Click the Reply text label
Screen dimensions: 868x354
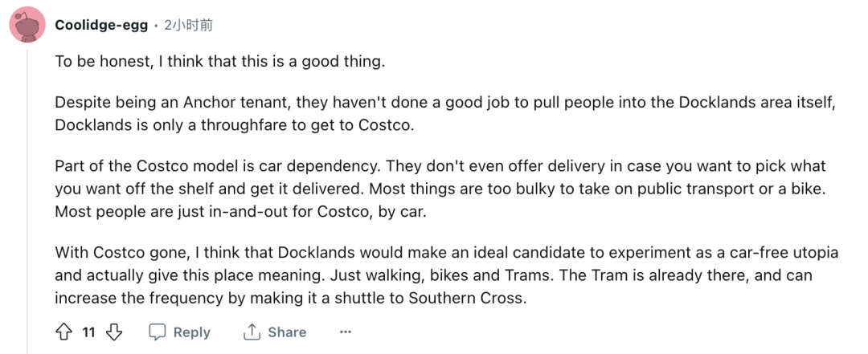191,332
